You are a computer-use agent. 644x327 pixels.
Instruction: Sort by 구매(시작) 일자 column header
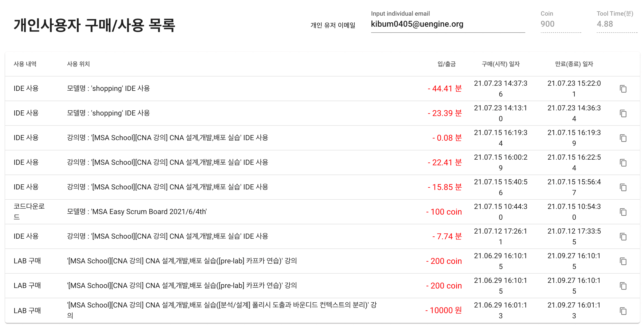point(501,64)
